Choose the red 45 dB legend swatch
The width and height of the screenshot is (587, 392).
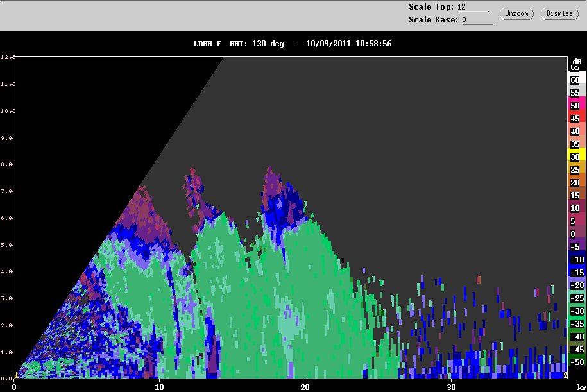coord(575,118)
